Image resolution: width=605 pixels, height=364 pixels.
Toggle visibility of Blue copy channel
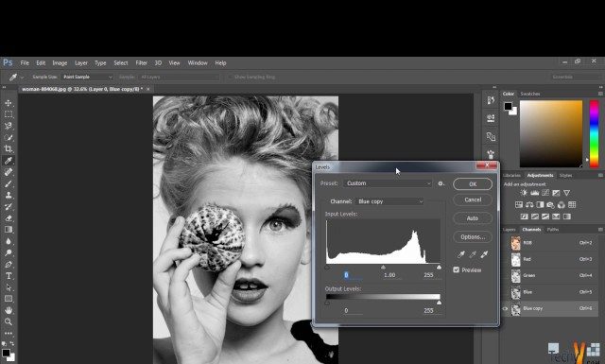tap(505, 308)
